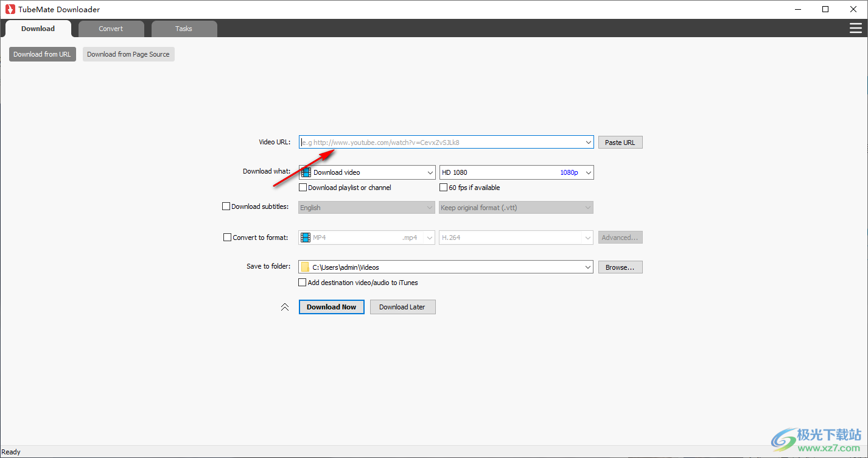
Task: Open the English subtitle language dropdown
Action: tap(367, 208)
